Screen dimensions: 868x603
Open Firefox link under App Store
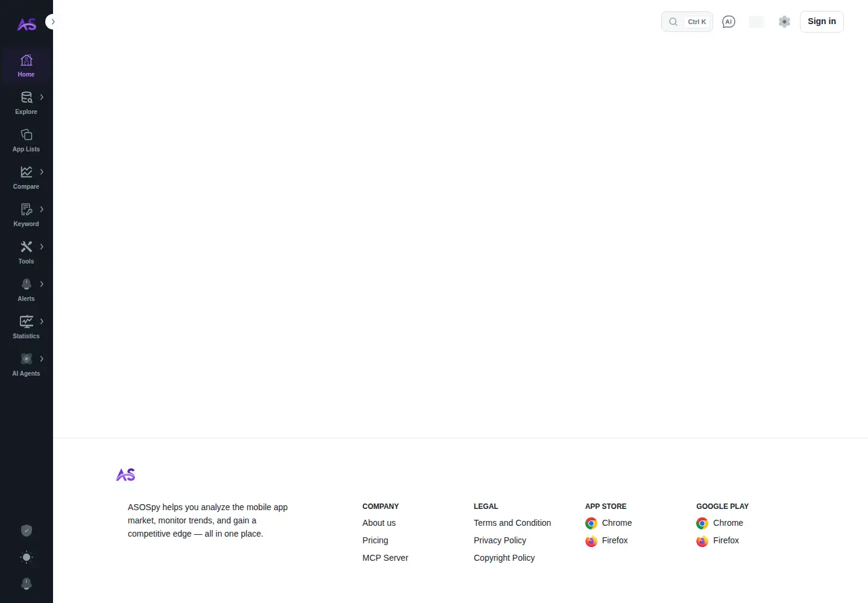606,540
